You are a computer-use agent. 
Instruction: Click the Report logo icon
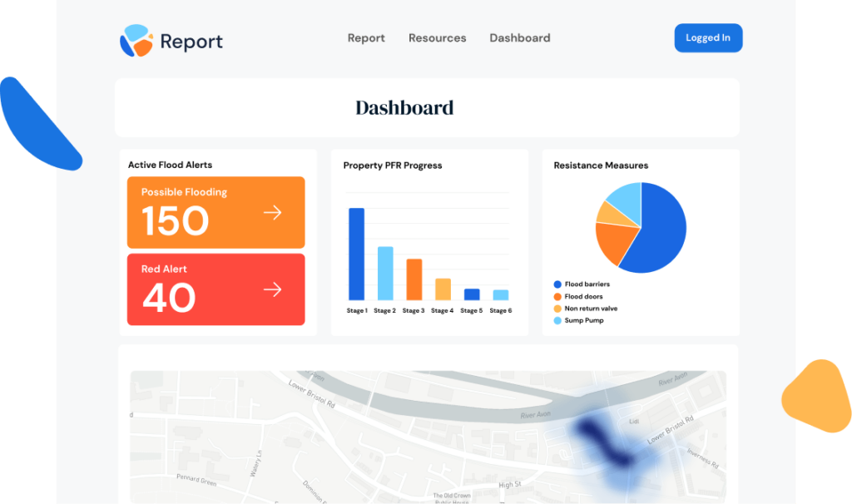[136, 41]
